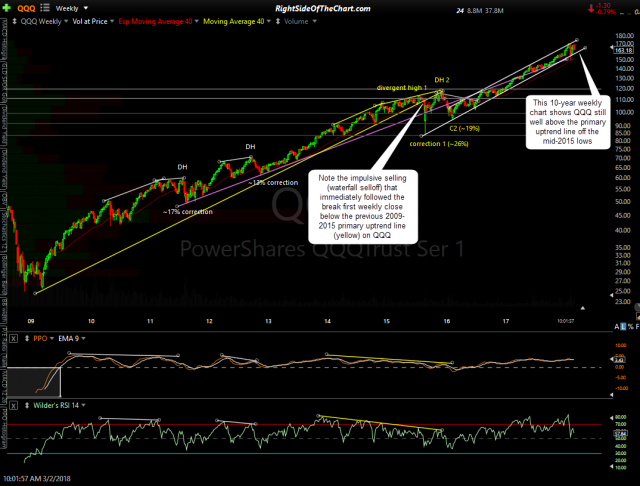The width and height of the screenshot is (640, 486).
Task: Select the 10-year weekly chart annotation box
Action: point(568,122)
